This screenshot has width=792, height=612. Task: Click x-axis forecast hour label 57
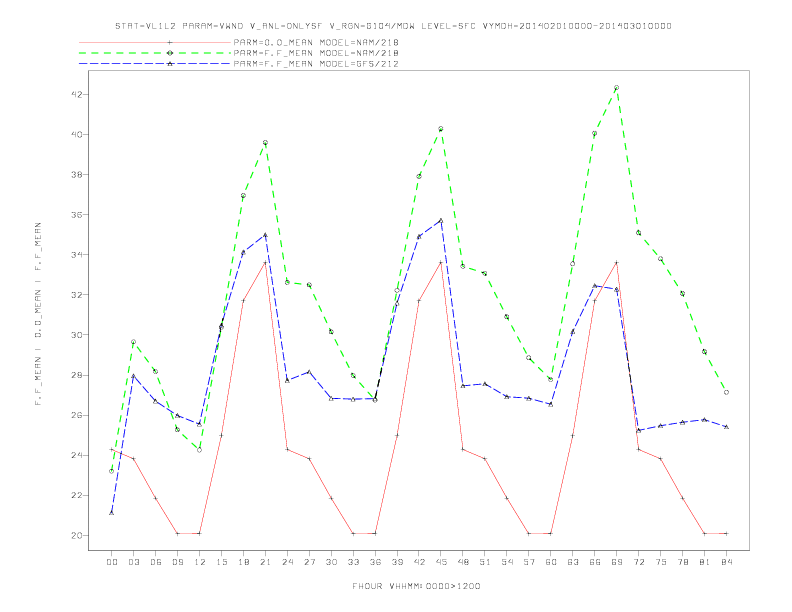pyautogui.click(x=529, y=562)
